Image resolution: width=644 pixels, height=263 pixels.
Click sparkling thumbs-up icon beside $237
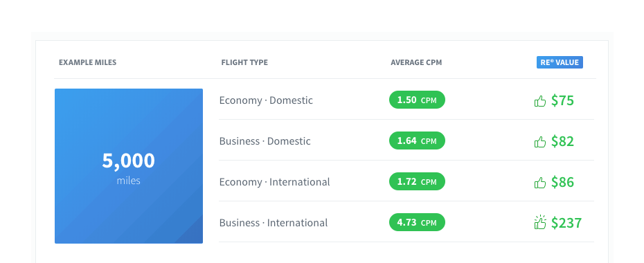pos(540,222)
